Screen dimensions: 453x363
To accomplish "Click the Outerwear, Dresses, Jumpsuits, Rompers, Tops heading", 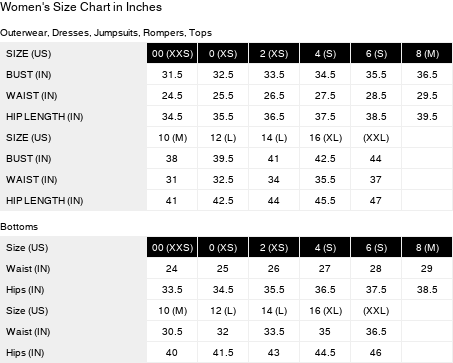I will pyautogui.click(x=106, y=33).
